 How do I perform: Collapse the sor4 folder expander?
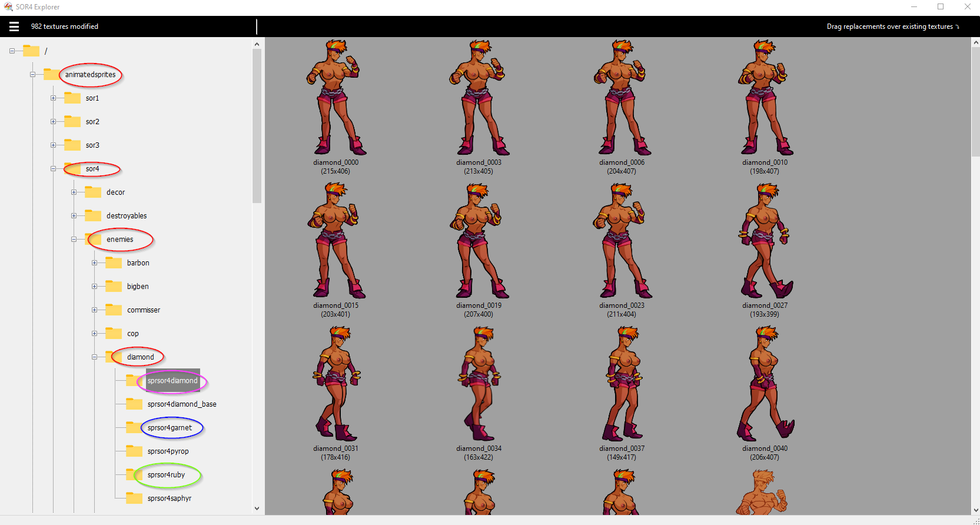[53, 169]
